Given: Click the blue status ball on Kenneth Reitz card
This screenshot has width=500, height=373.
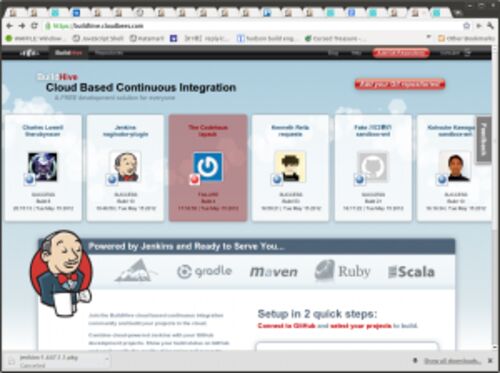Looking at the screenshot, I should (x=277, y=180).
